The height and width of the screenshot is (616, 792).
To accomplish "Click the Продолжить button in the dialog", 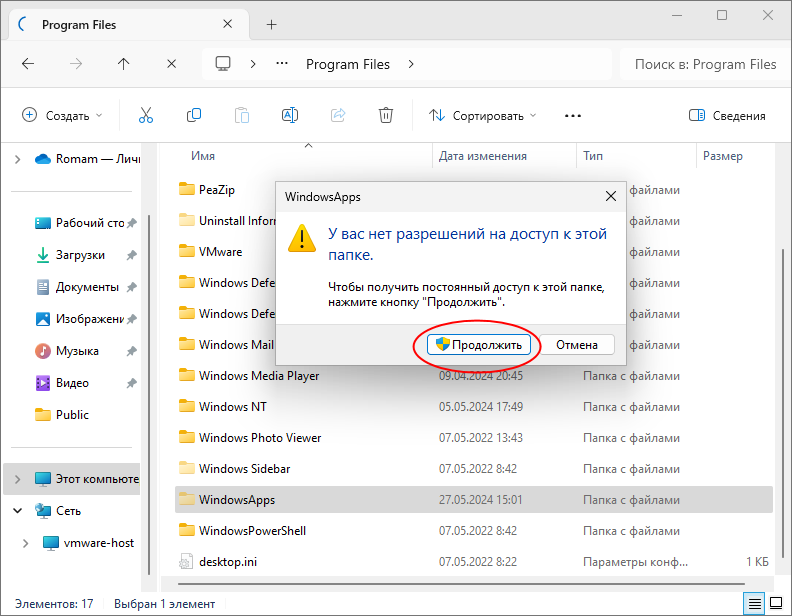I will pyautogui.click(x=478, y=345).
